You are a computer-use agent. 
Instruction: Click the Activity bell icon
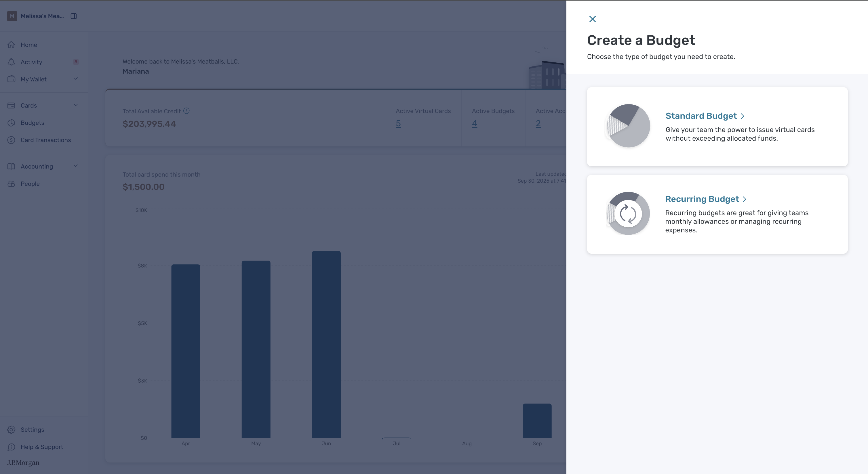click(12, 62)
